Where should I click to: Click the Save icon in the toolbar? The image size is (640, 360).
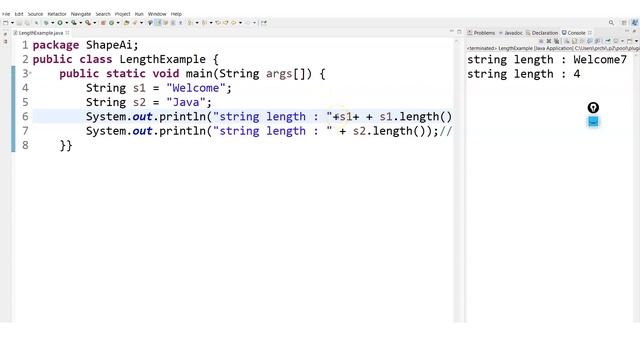click(x=20, y=23)
